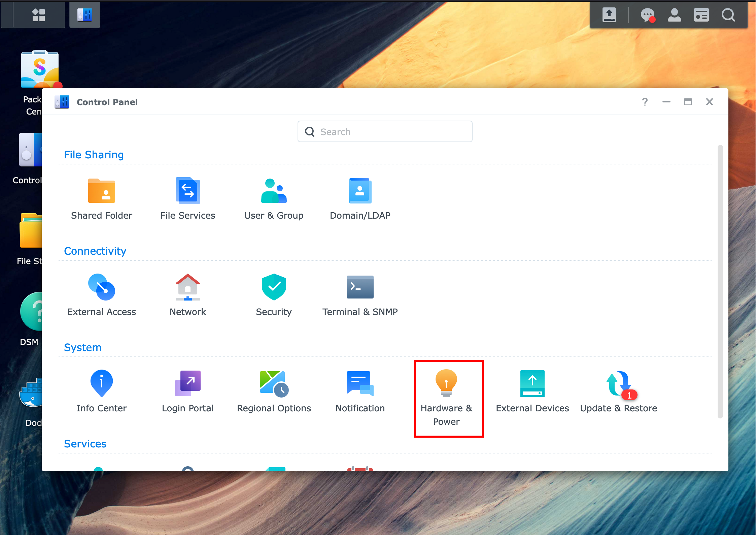Open File Services

pos(187,199)
